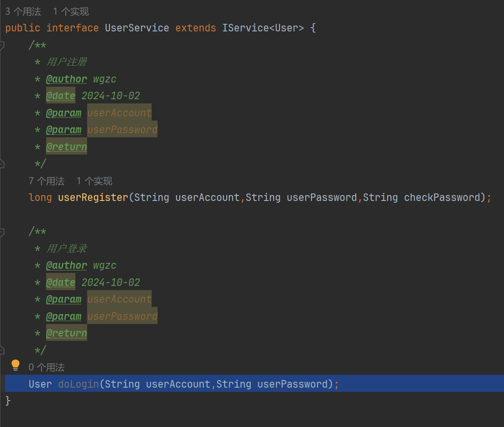Click the fold end marker of 用户注册 comment
The image size is (504, 427).
coord(2,164)
